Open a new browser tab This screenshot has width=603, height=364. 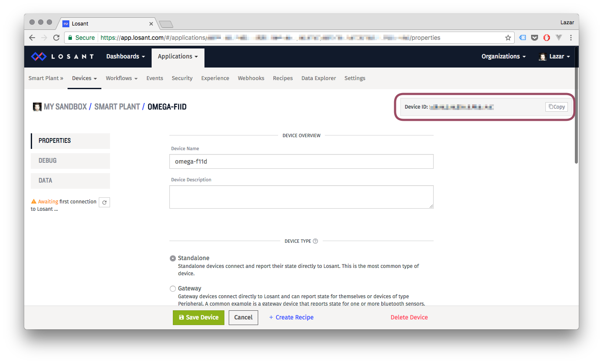click(x=166, y=24)
